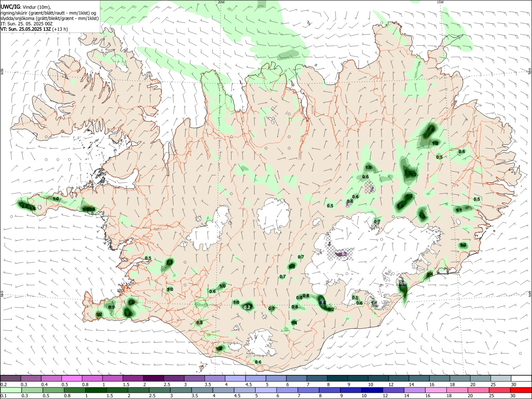Image resolution: width=532 pixels, height=399 pixels.
Task: Click the dark mauve 0.2 swatch in upper snow scale
Action: coord(10,378)
